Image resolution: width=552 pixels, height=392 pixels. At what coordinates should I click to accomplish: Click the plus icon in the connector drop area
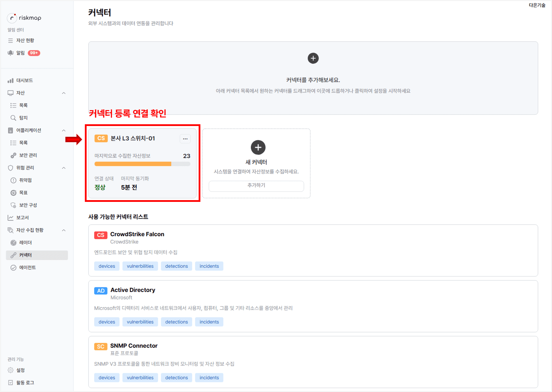point(313,58)
